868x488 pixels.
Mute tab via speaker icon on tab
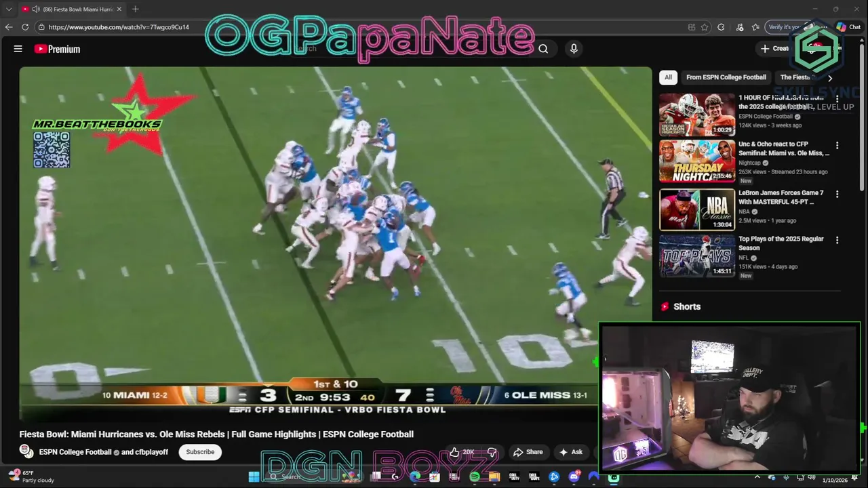pos(35,9)
